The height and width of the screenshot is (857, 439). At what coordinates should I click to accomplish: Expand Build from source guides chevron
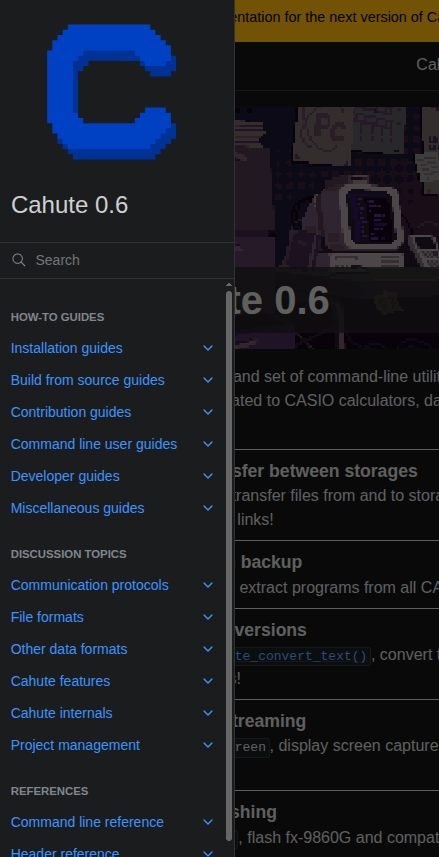tap(208, 380)
